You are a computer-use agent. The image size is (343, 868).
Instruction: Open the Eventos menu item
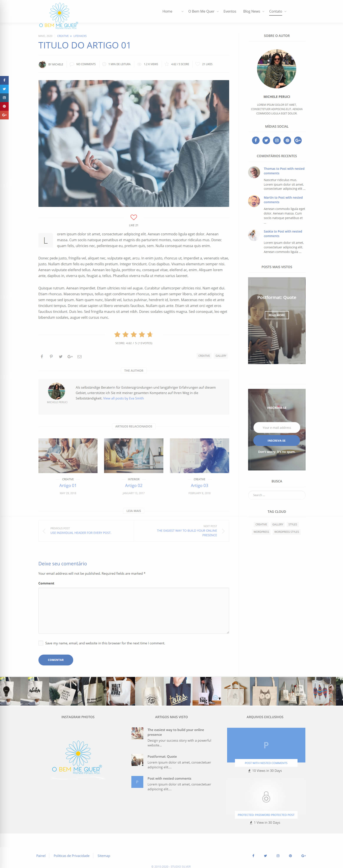(x=230, y=12)
